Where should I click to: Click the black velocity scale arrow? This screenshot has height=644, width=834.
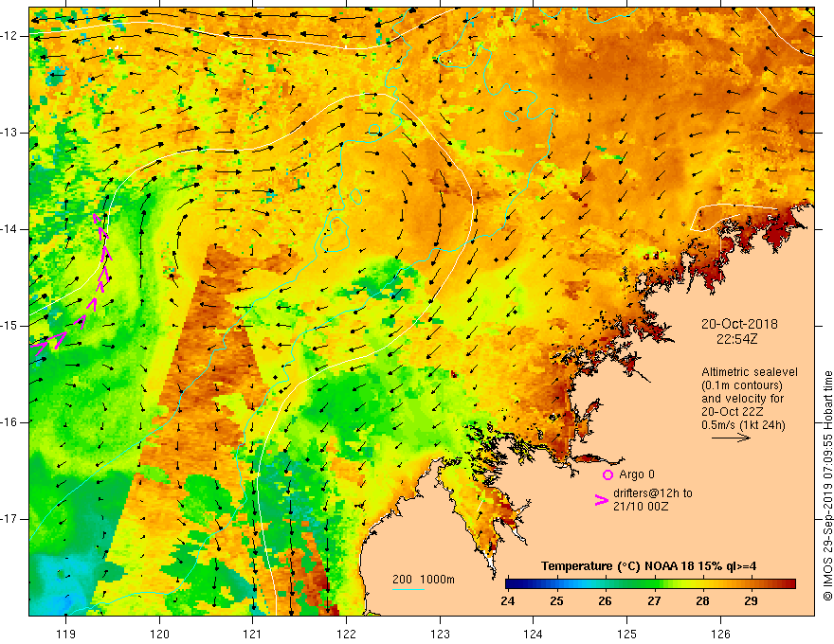click(732, 438)
